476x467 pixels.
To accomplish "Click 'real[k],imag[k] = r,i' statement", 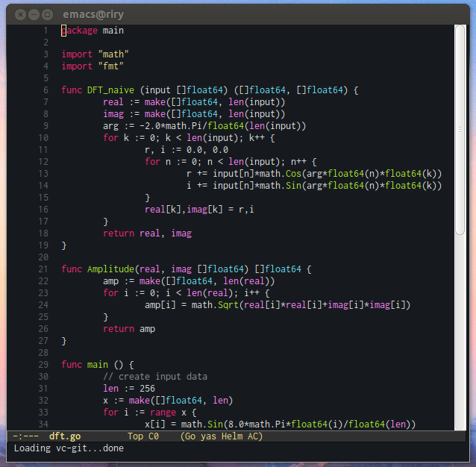I will [199, 210].
